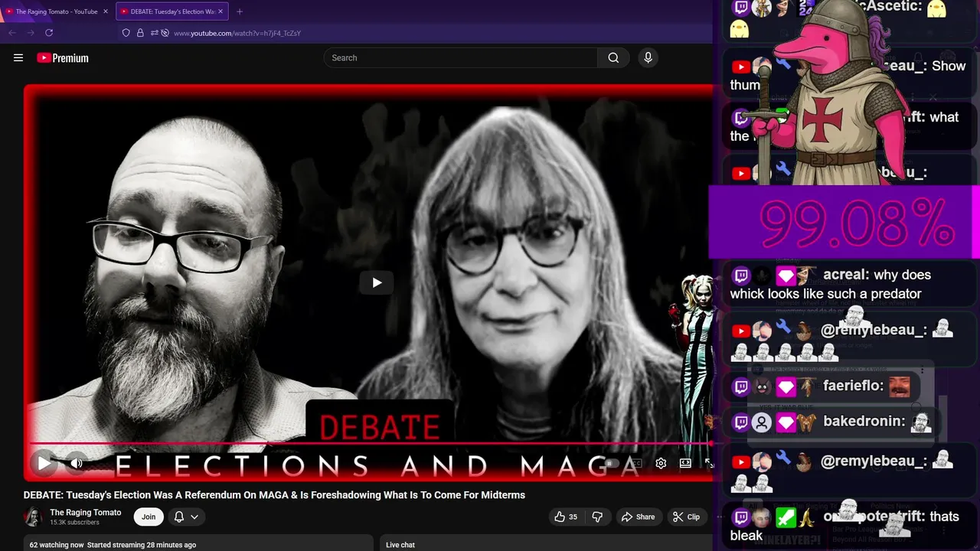Switch to The Raging Tomato - YouTube tab
980x551 pixels.
pyautogui.click(x=56, y=11)
